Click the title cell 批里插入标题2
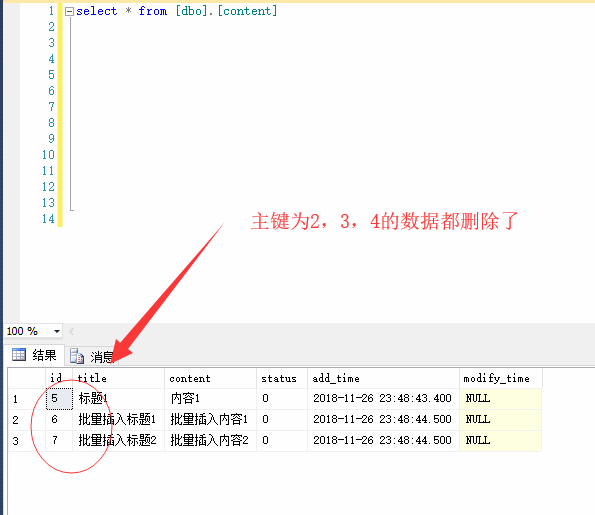This screenshot has width=595, height=515. coord(118,440)
